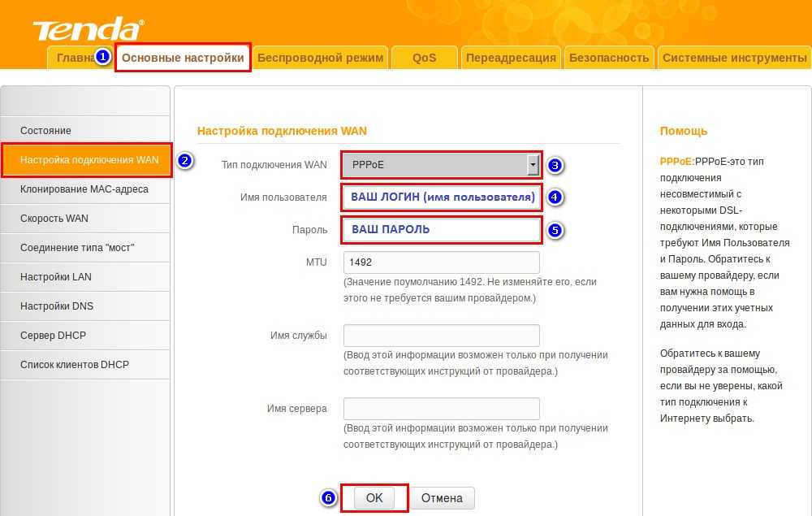Open the Беспроводной режим tab
Screen dimensions: 812x516
[320, 58]
